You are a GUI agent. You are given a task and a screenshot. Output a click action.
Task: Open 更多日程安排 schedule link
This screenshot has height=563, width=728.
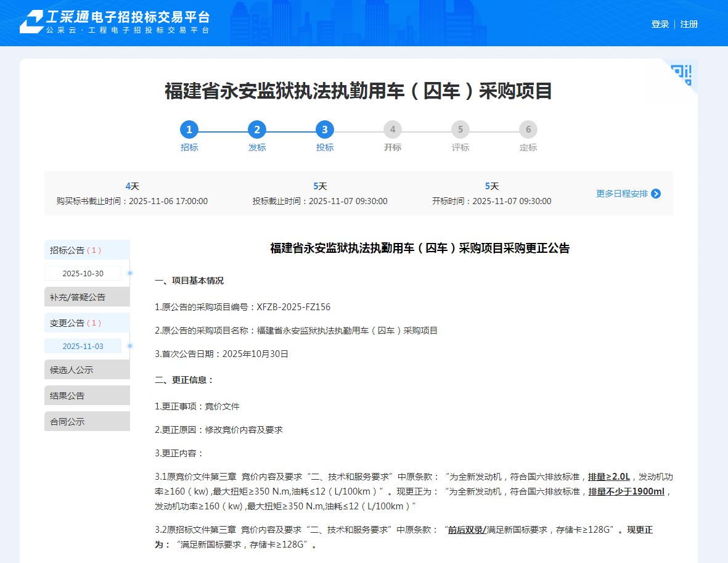tap(621, 194)
